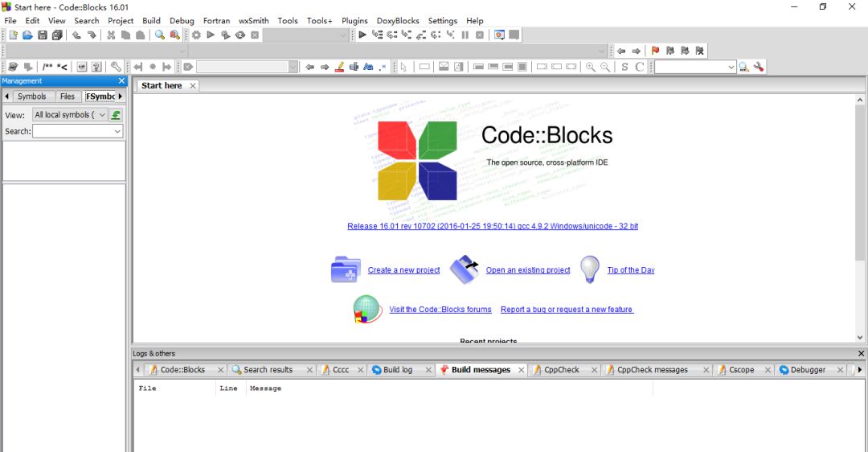
Task: Open the DoxyBlocks menu
Action: [x=398, y=20]
